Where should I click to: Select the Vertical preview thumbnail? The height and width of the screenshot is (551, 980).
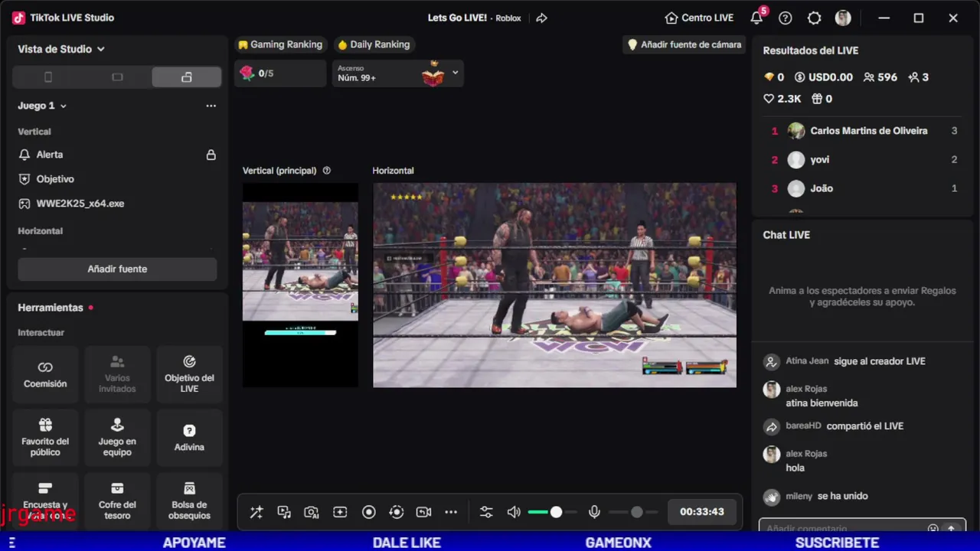(300, 285)
